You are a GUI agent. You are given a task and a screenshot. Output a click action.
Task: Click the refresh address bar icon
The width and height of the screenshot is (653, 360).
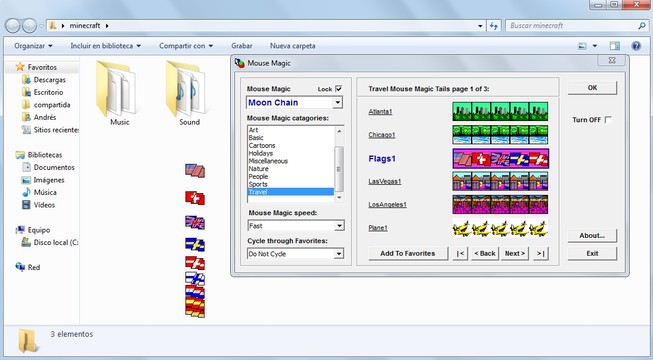click(493, 26)
